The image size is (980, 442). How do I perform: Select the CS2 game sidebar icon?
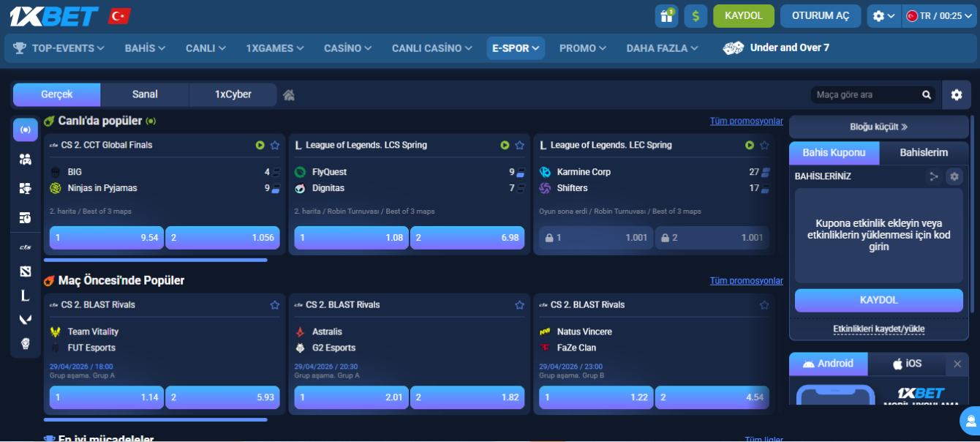(x=26, y=247)
